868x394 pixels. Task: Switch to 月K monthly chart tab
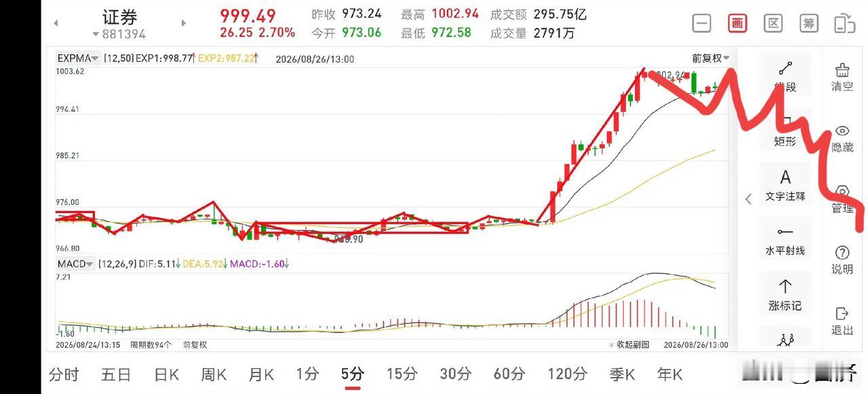[x=261, y=374]
